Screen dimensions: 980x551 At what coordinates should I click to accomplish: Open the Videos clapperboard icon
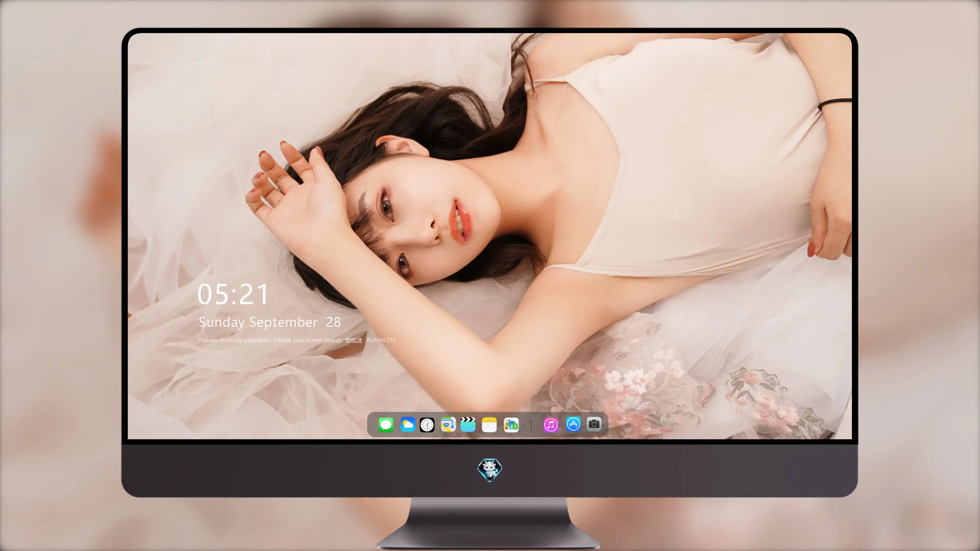point(468,424)
